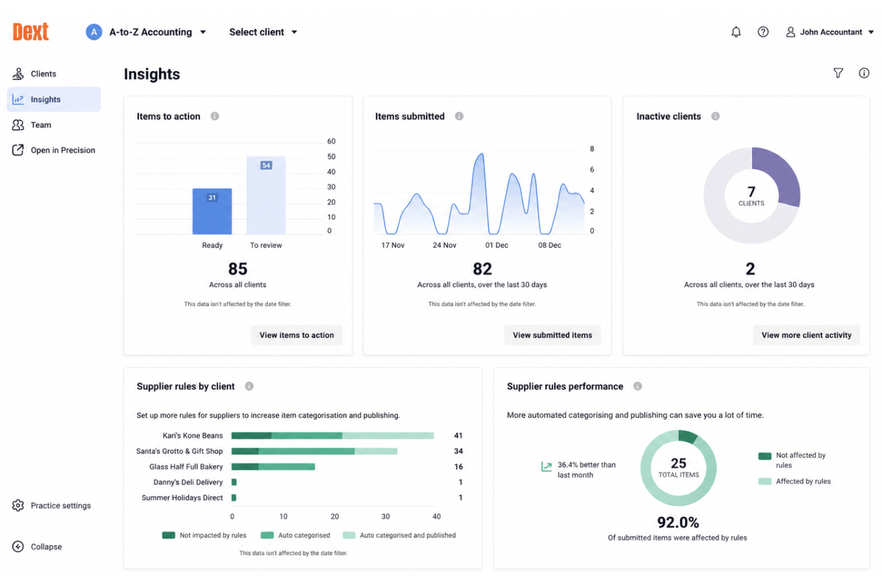Click the Auto categorised legend swatch
This screenshot has height=588, width=882.
pos(267,535)
